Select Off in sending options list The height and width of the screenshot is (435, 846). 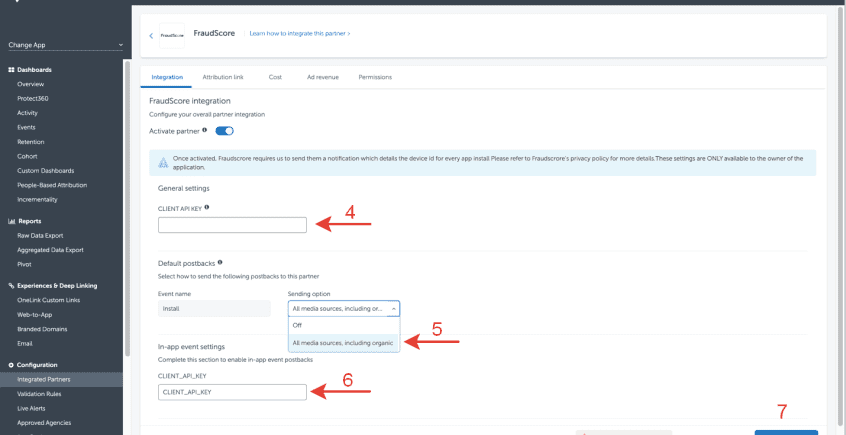click(344, 325)
